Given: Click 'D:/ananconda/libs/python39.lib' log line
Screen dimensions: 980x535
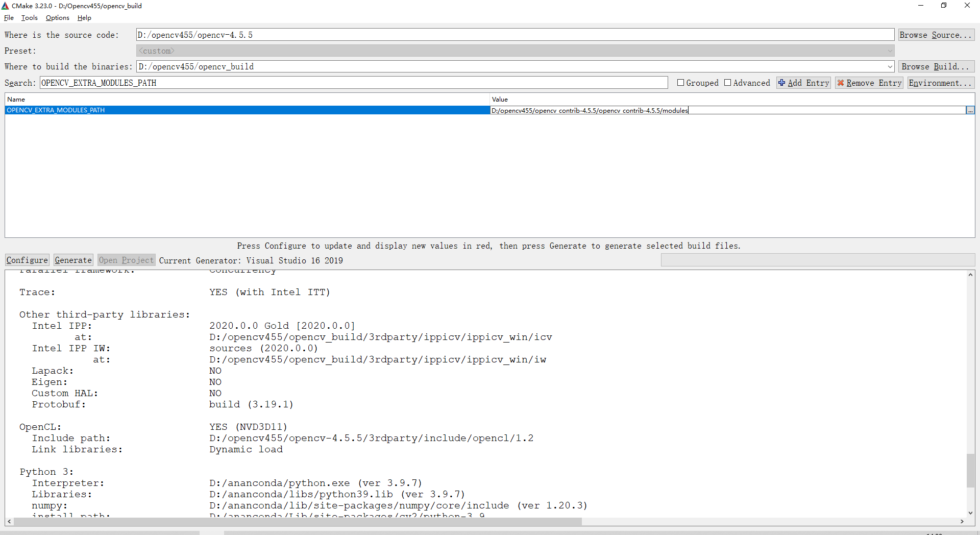Looking at the screenshot, I should (337, 494).
